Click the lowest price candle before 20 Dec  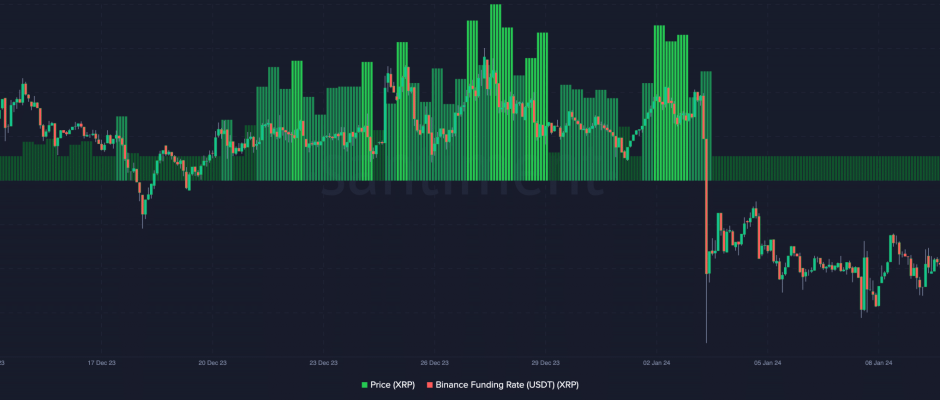[143, 207]
